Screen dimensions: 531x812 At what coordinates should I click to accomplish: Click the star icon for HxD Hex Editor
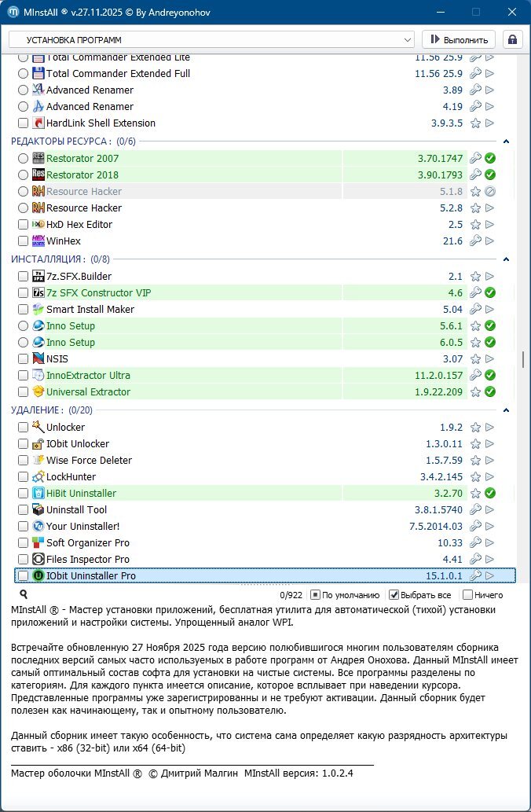(475, 225)
